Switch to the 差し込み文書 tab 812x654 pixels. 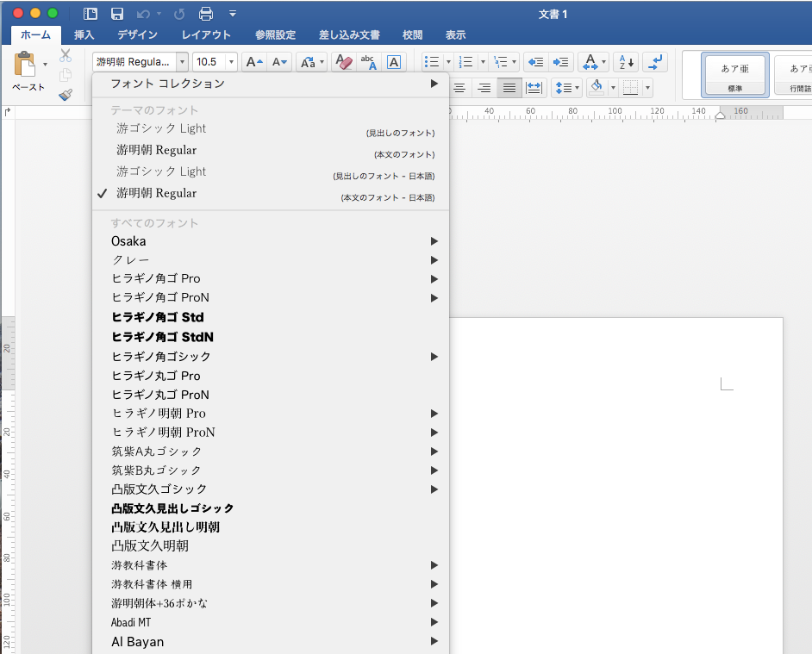click(x=349, y=34)
